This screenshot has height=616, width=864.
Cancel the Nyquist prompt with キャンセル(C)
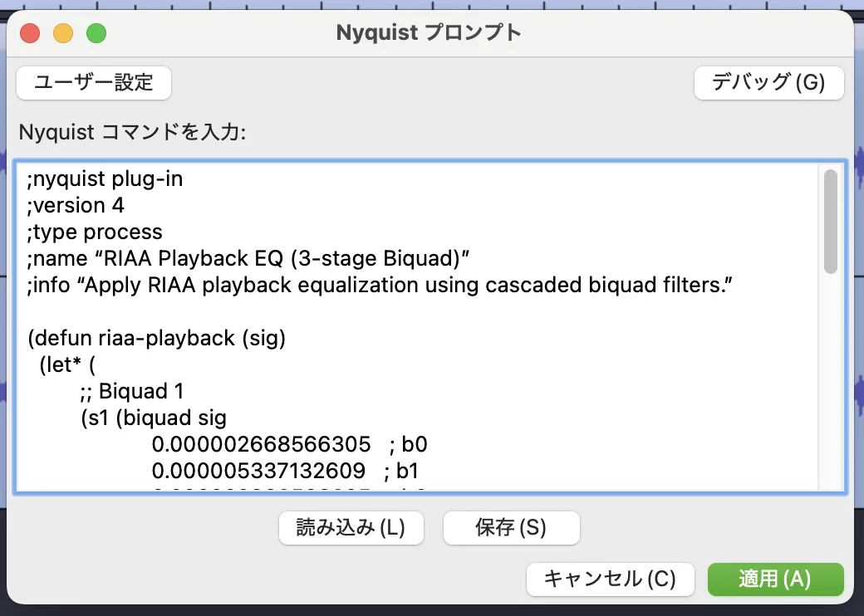click(x=610, y=579)
